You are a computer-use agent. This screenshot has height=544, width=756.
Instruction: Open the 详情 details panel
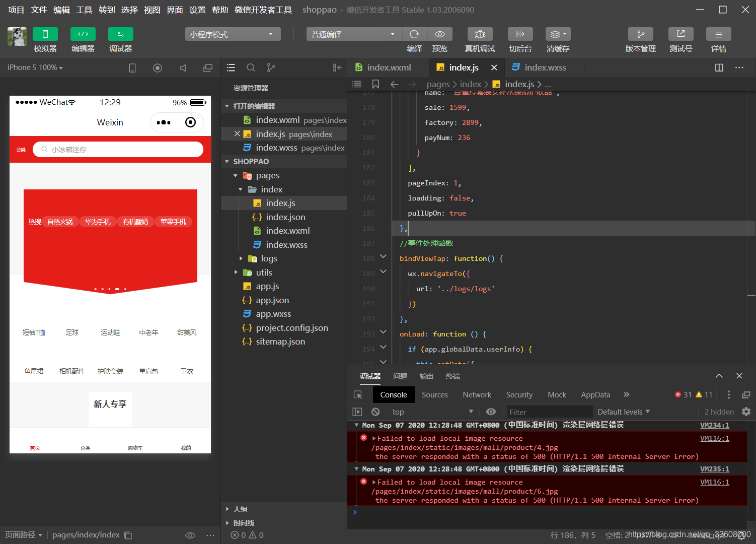tap(719, 34)
